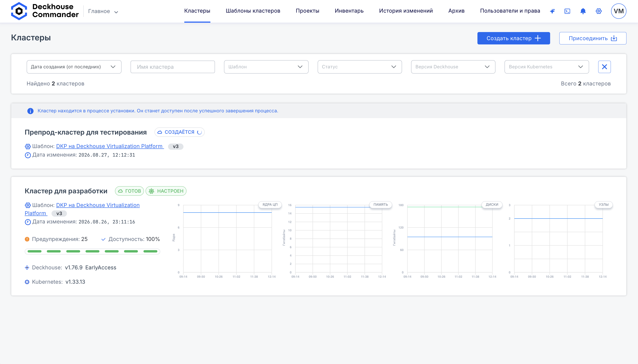
Task: Click v3 version badge in Препрод-кластер card
Action: click(x=176, y=147)
